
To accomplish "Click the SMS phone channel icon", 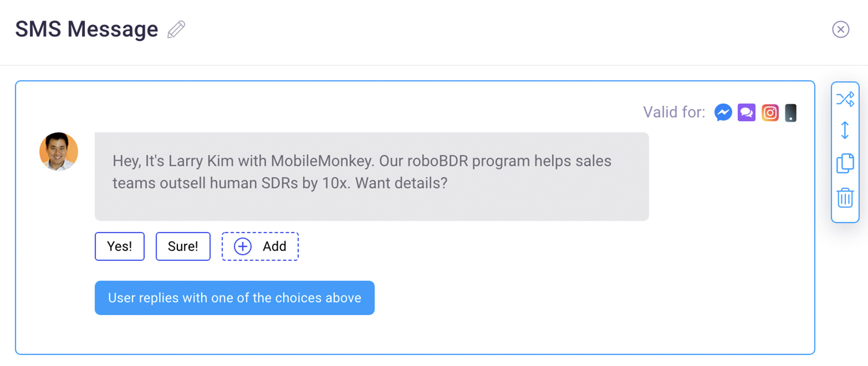I will pyautogui.click(x=791, y=112).
